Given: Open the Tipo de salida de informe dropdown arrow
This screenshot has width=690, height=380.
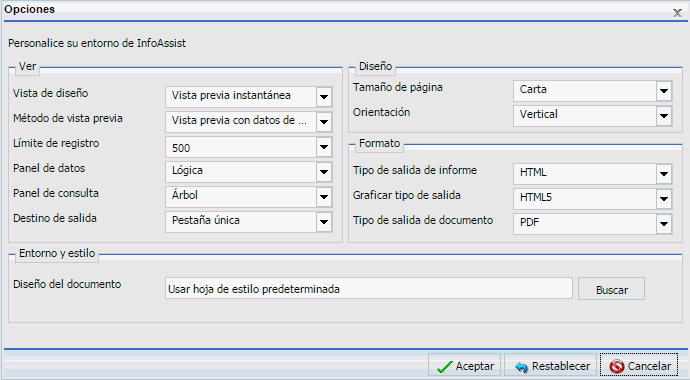Looking at the screenshot, I should [x=664, y=174].
